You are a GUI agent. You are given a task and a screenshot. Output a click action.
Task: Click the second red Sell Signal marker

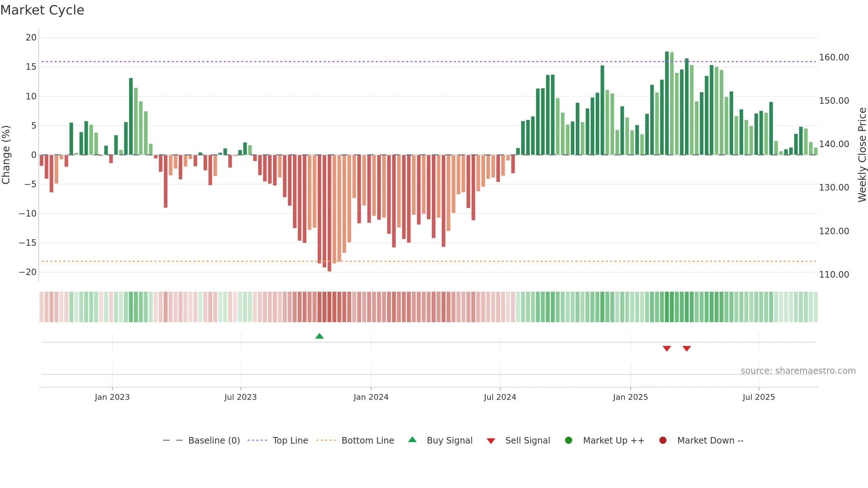687,348
